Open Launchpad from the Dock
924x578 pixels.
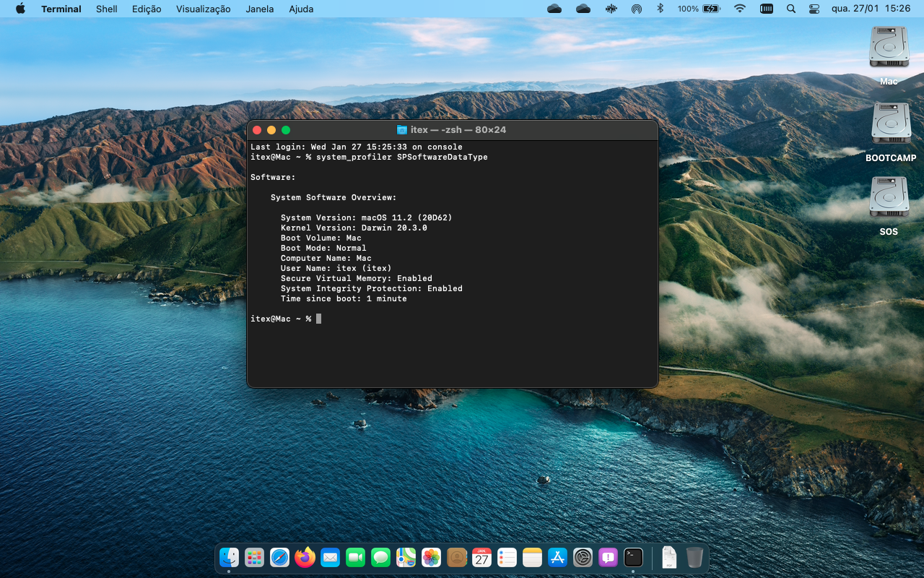254,557
